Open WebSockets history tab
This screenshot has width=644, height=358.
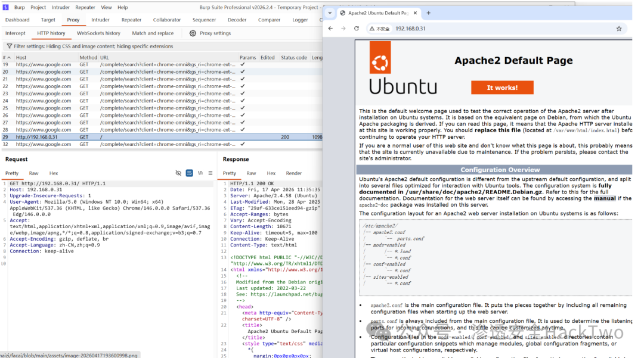pyautogui.click(x=98, y=33)
